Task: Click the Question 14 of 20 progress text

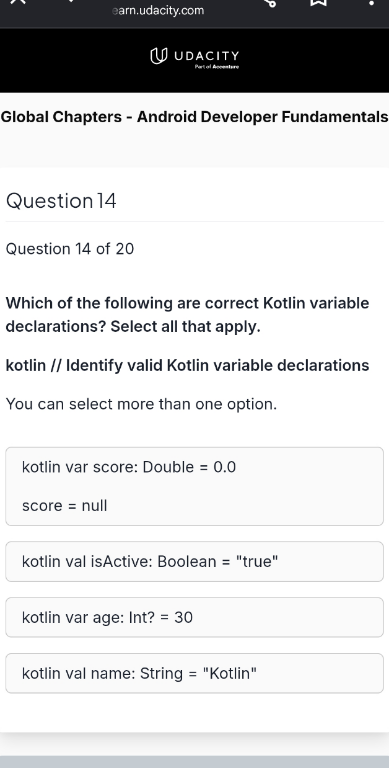Action: (70, 249)
